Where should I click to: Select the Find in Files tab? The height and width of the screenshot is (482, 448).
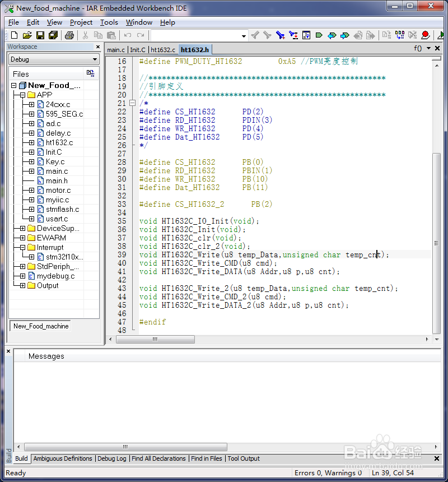coord(206,458)
